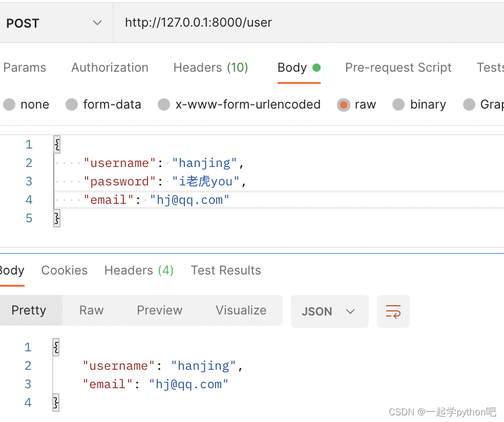Open request Headers (10) tab
The image size is (504, 422).
pos(211,68)
